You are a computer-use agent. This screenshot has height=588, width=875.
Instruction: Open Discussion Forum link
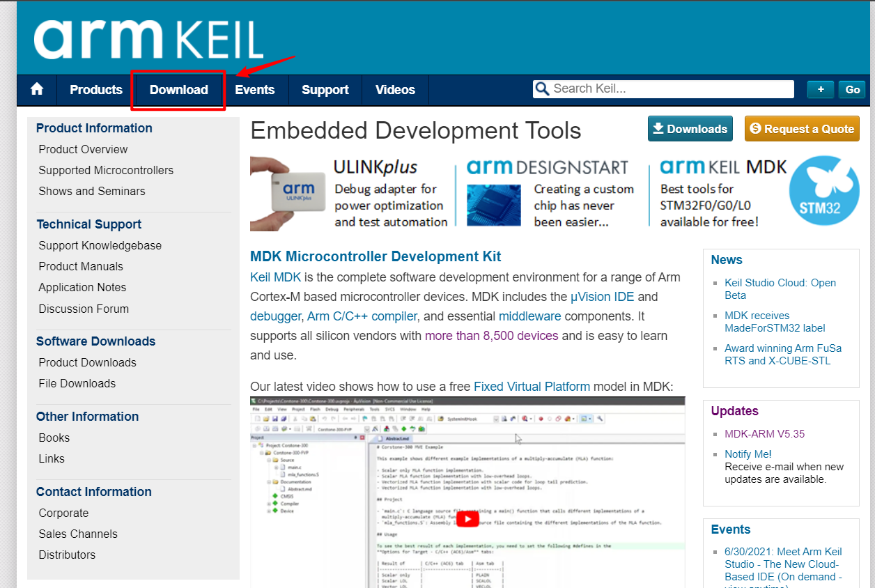tap(84, 309)
